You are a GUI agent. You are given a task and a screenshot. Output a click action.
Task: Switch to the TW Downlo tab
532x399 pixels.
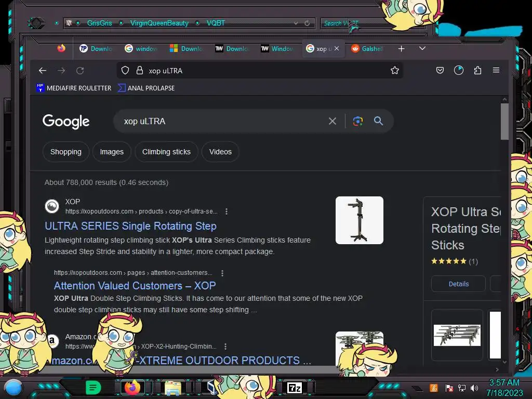(x=231, y=48)
